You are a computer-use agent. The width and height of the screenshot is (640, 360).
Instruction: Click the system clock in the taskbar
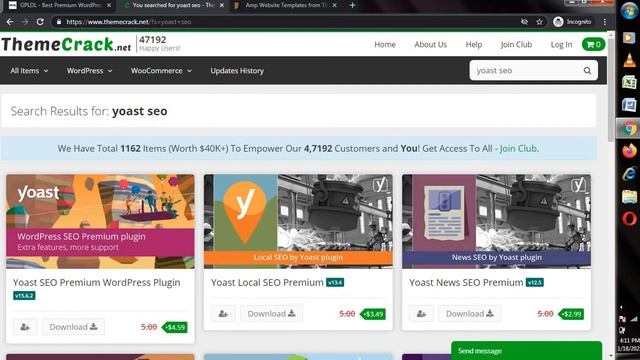629,344
